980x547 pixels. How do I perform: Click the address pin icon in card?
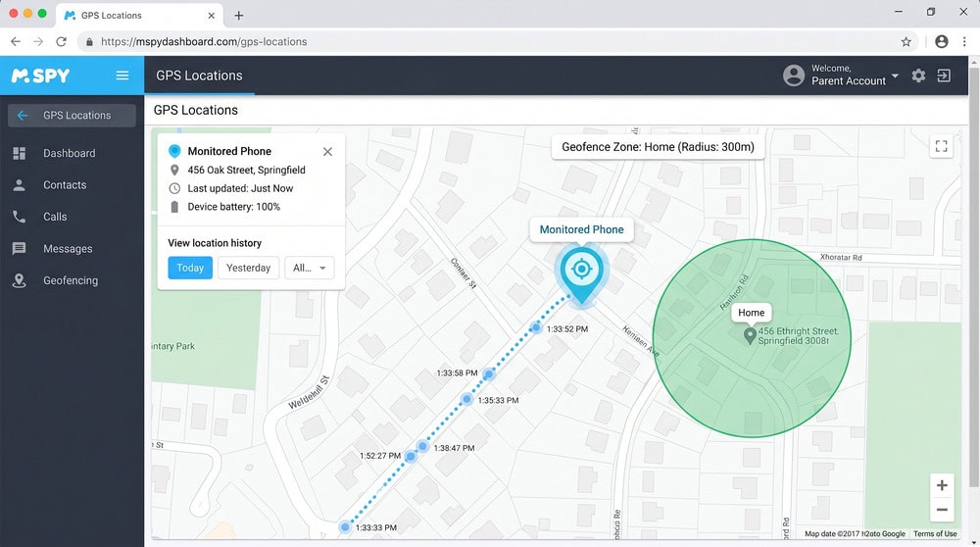pos(174,170)
